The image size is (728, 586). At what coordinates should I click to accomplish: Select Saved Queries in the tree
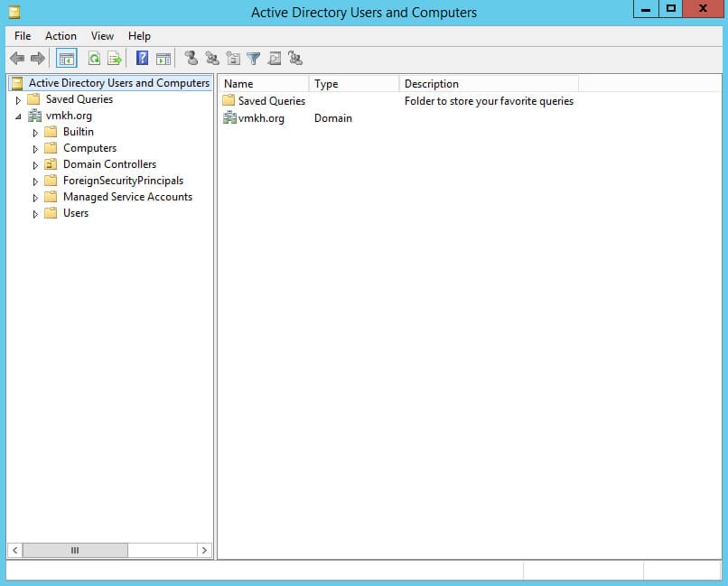pos(79,98)
